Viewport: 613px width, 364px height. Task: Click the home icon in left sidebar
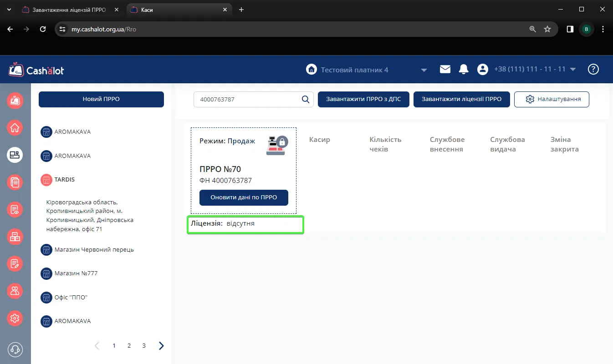tap(15, 128)
